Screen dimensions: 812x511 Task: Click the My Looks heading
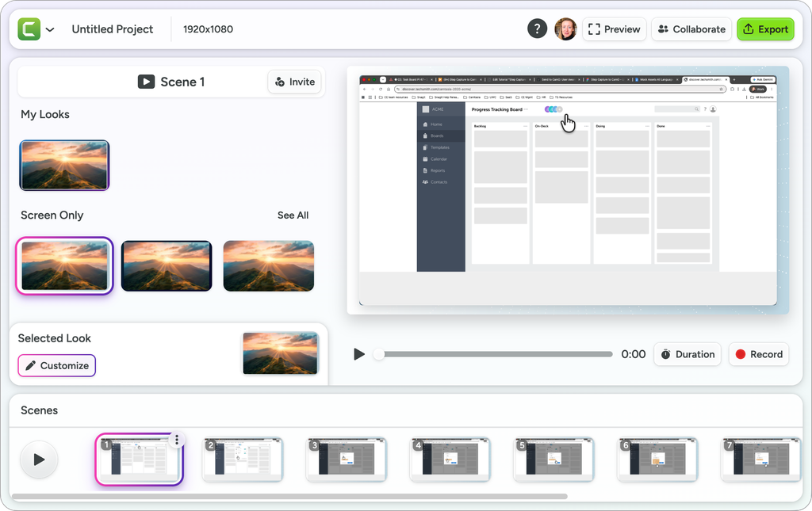45,114
